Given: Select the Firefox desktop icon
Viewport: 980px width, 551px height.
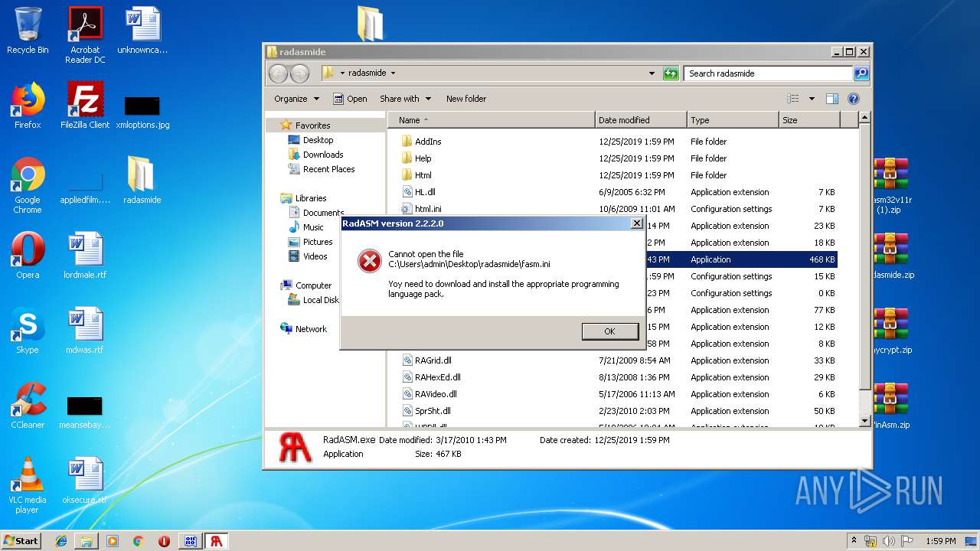Looking at the screenshot, I should coord(28,106).
